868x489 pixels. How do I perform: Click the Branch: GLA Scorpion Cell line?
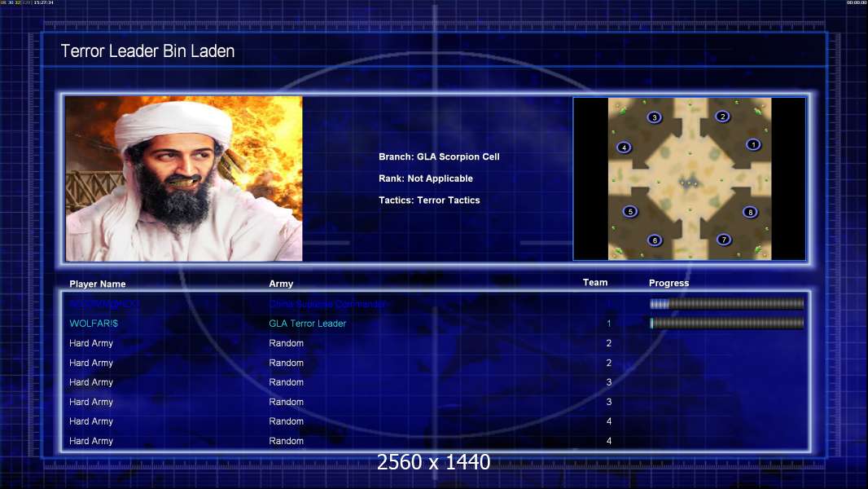tap(439, 156)
